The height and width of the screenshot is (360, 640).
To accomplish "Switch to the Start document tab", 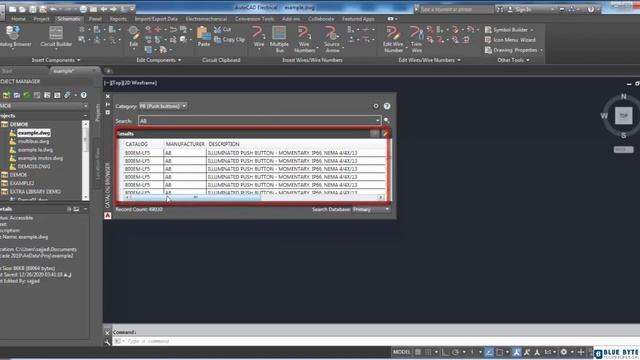I will tap(7, 71).
